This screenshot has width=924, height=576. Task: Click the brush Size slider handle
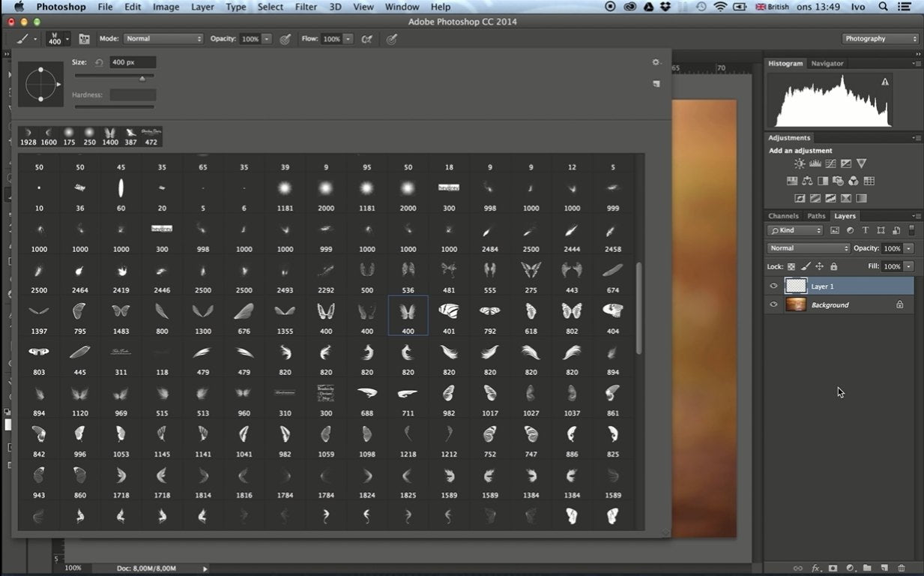tap(142, 78)
